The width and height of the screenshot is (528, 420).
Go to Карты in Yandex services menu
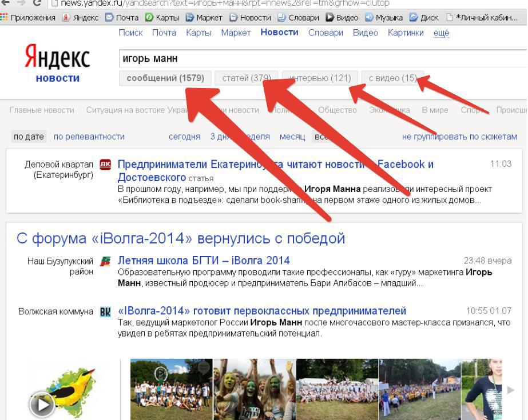199,33
